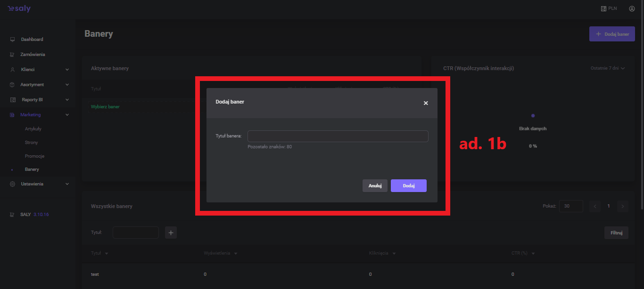Click the Pokaż rows count field
The height and width of the screenshot is (289, 644).
[x=570, y=206]
